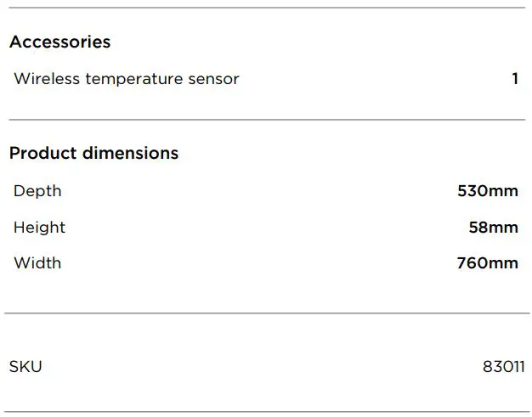This screenshot has width=532, height=417.
Task: Select the 58mm height value
Action: tap(493, 228)
